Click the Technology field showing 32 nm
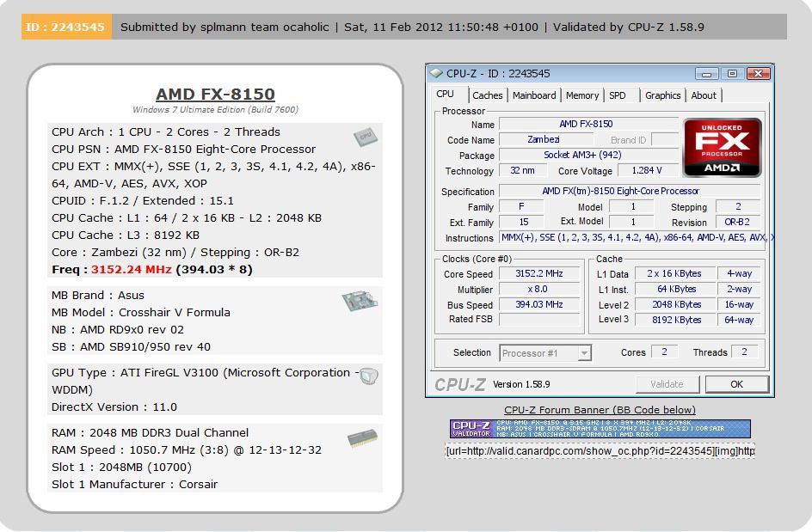This screenshot has width=812, height=532. [x=522, y=171]
